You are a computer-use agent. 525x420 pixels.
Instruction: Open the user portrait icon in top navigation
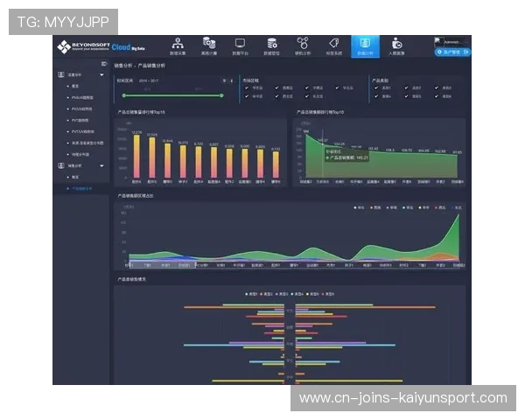[x=396, y=45]
